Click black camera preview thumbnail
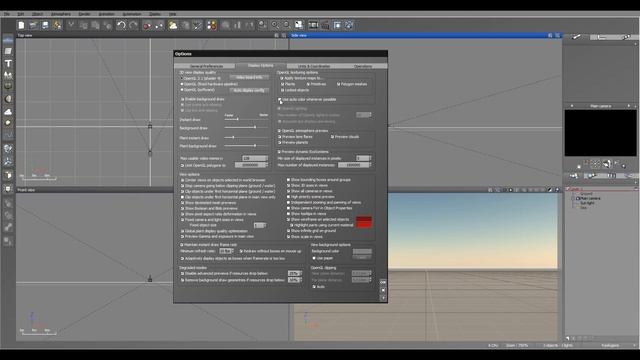Viewport: 640px width, 360px height. (600, 133)
